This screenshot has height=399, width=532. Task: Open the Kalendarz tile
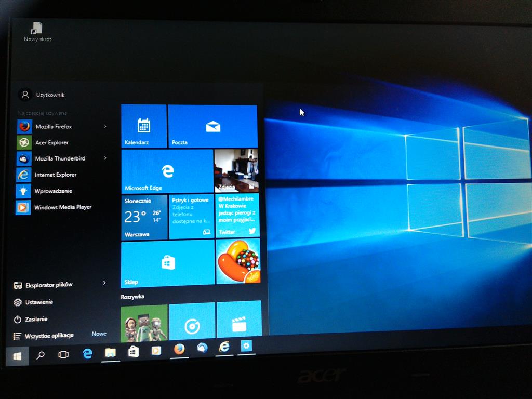pyautogui.click(x=144, y=126)
